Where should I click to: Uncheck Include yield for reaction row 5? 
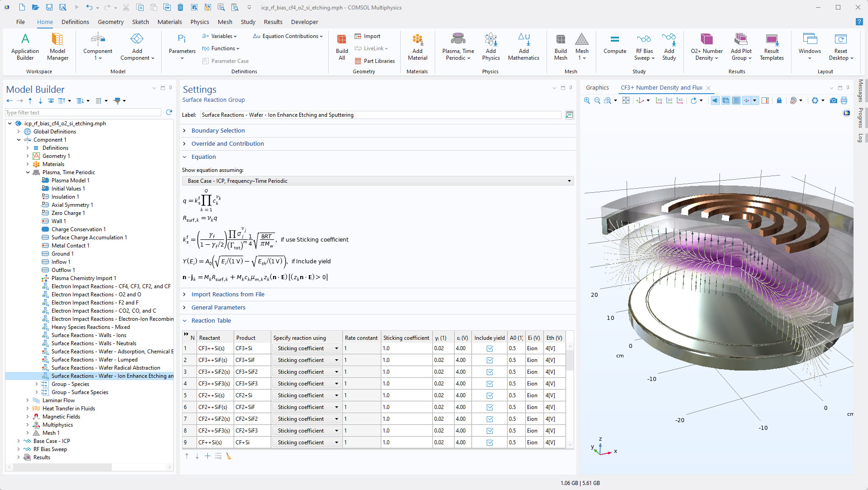point(489,395)
